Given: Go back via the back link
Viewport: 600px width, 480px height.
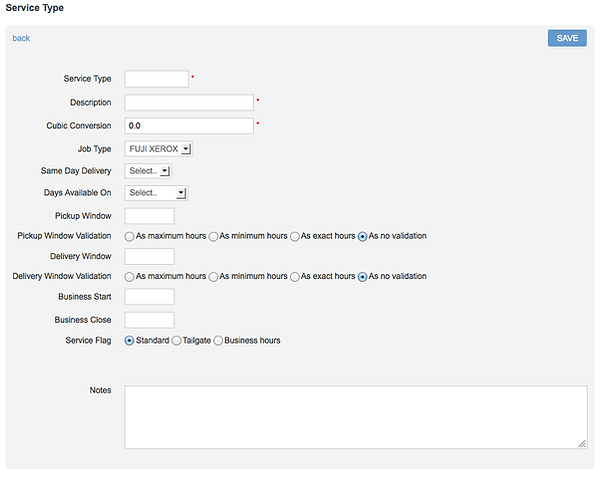Looking at the screenshot, I should tap(21, 38).
